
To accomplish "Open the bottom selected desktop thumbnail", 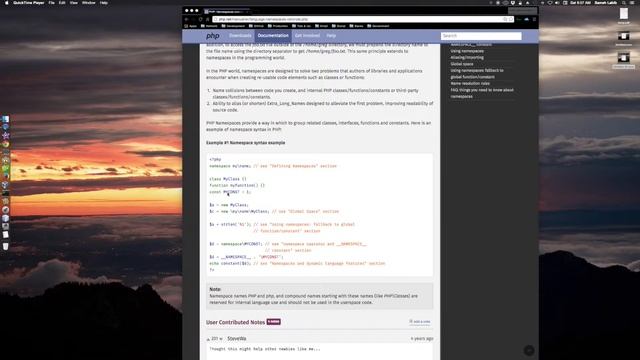I will 624,59.
